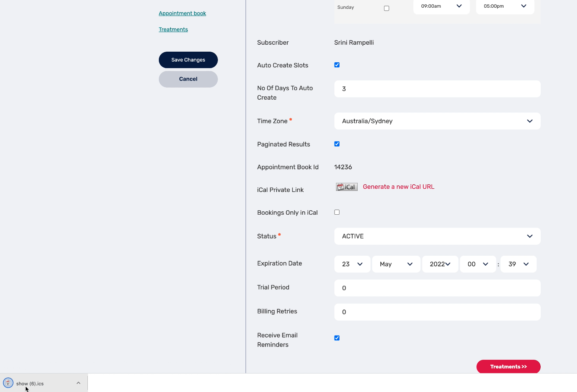Go to the Treatments sidebar link
577x392 pixels.
coord(173,29)
